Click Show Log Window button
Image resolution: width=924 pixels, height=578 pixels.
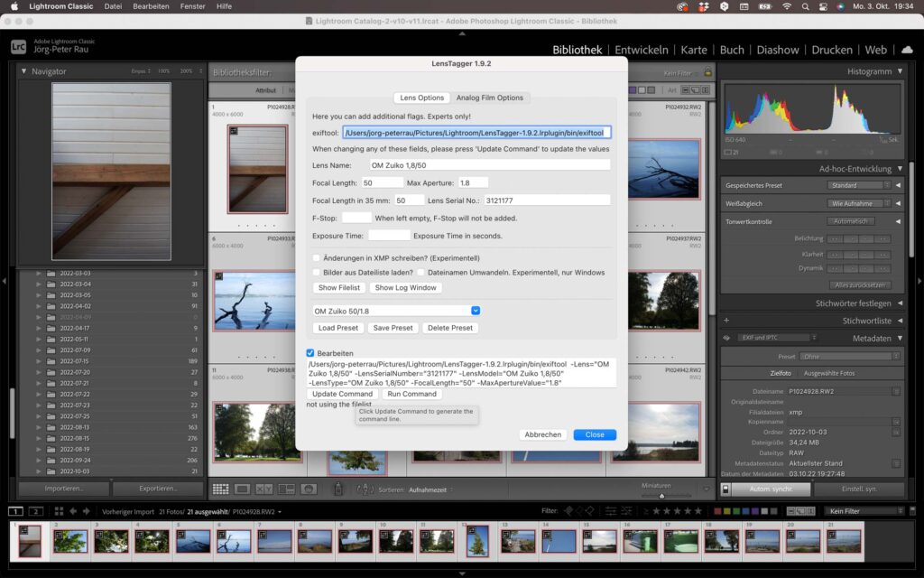click(x=405, y=288)
